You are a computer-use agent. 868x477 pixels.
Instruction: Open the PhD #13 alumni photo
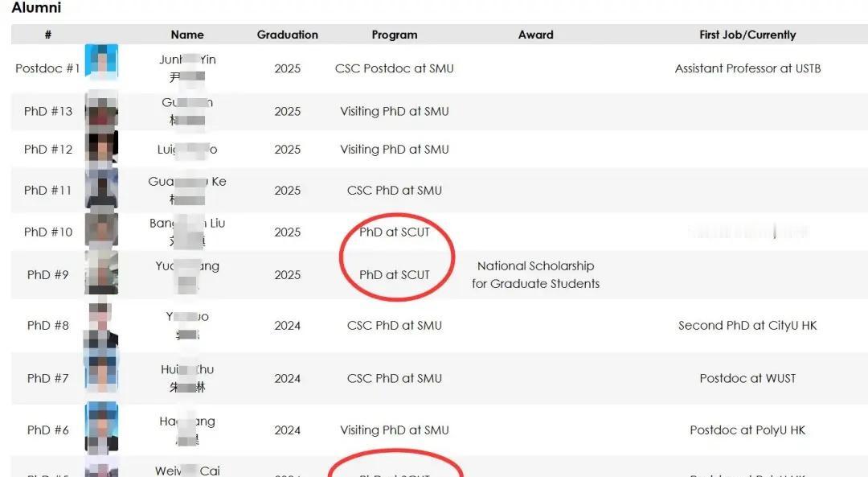pyautogui.click(x=101, y=110)
